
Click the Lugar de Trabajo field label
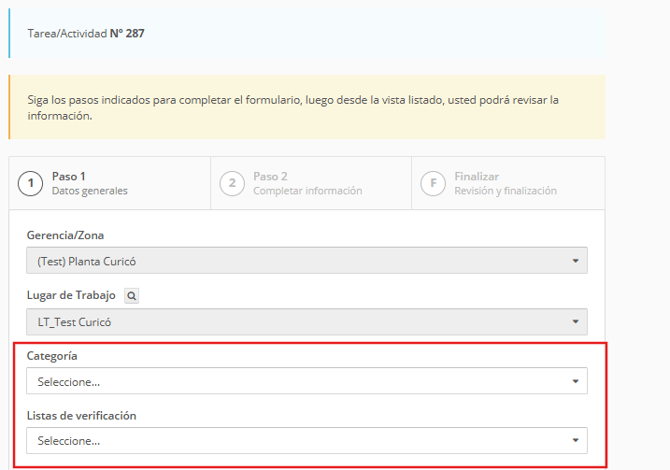pyautogui.click(x=71, y=295)
